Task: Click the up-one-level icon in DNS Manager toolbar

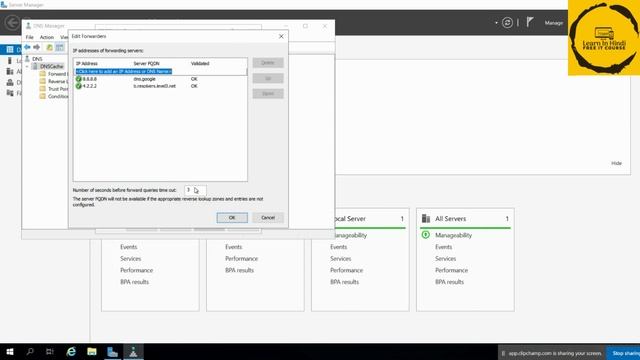Action: pyautogui.click(x=49, y=47)
